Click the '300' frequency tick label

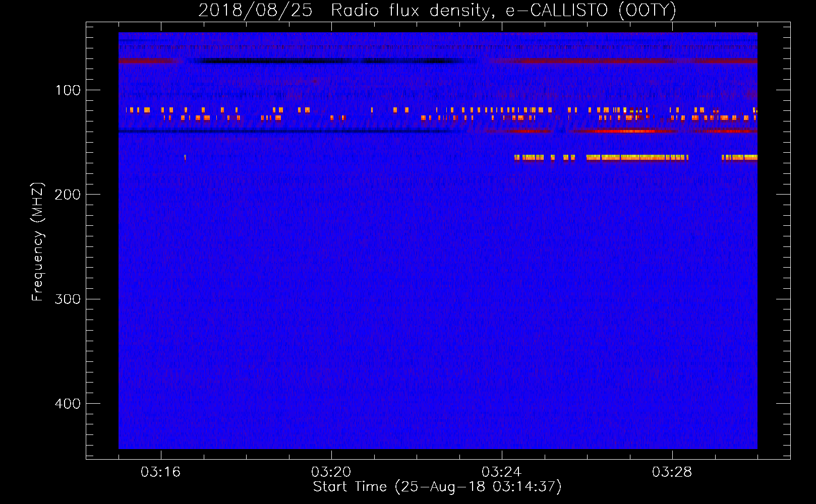coord(68,299)
